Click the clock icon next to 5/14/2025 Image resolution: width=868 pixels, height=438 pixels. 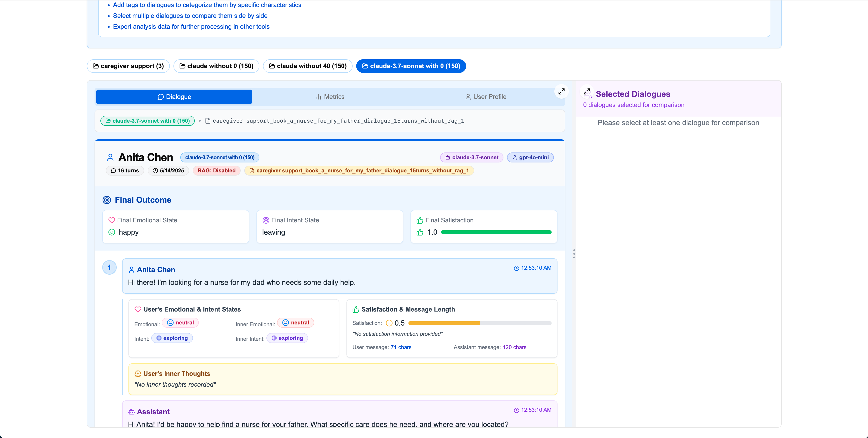point(155,171)
